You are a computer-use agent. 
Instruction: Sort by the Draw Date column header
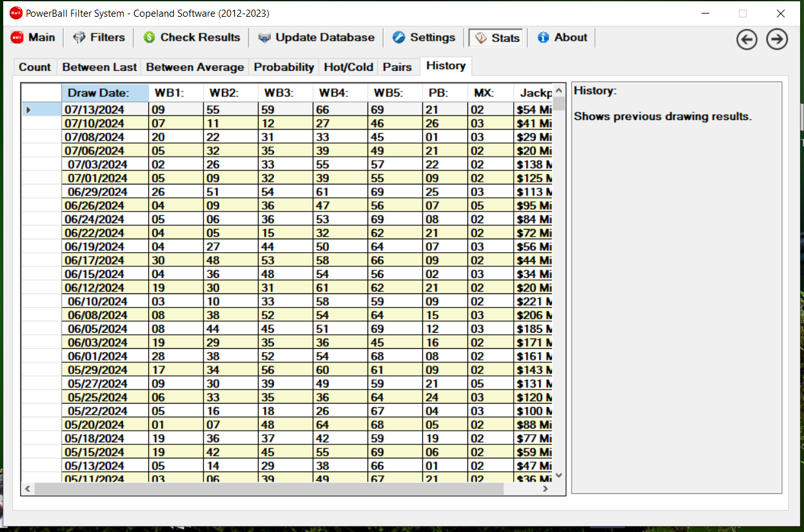pos(105,93)
